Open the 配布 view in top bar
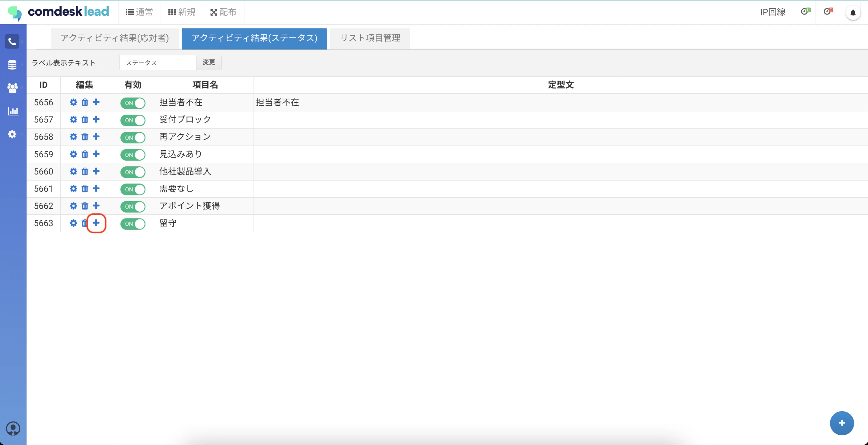 pyautogui.click(x=223, y=12)
